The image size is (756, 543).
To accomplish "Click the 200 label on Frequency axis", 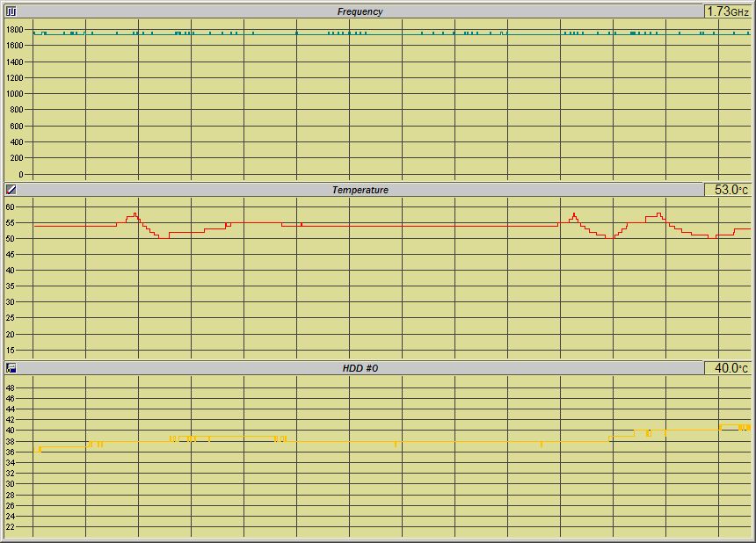I will tap(17, 157).
